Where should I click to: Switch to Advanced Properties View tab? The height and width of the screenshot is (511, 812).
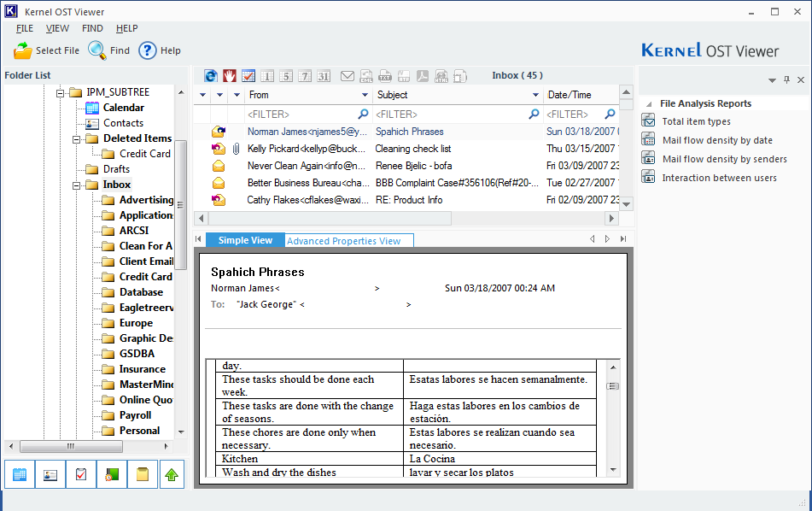coord(349,240)
